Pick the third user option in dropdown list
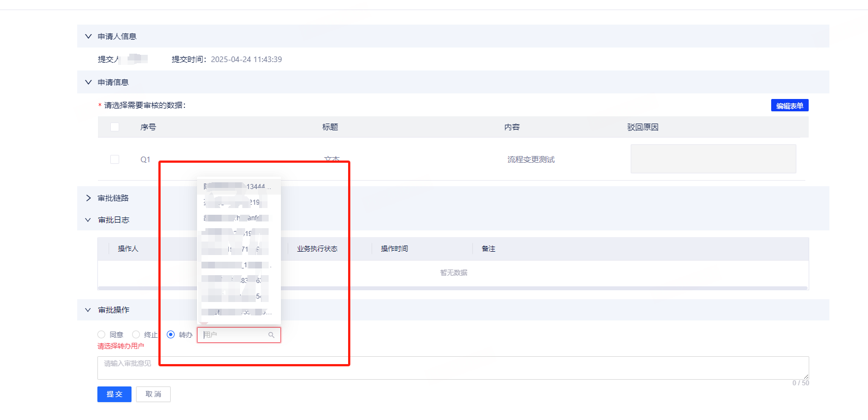Image resolution: width=868 pixels, height=420 pixels. point(239,218)
